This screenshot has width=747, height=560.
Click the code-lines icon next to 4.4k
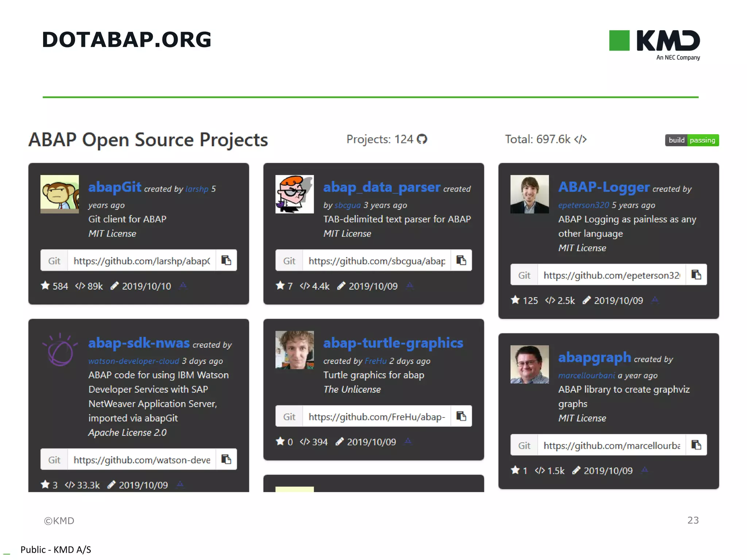pos(305,286)
